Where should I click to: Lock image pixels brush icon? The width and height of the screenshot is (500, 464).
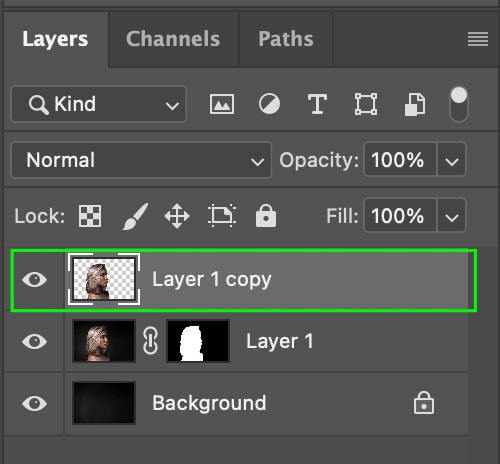135,216
